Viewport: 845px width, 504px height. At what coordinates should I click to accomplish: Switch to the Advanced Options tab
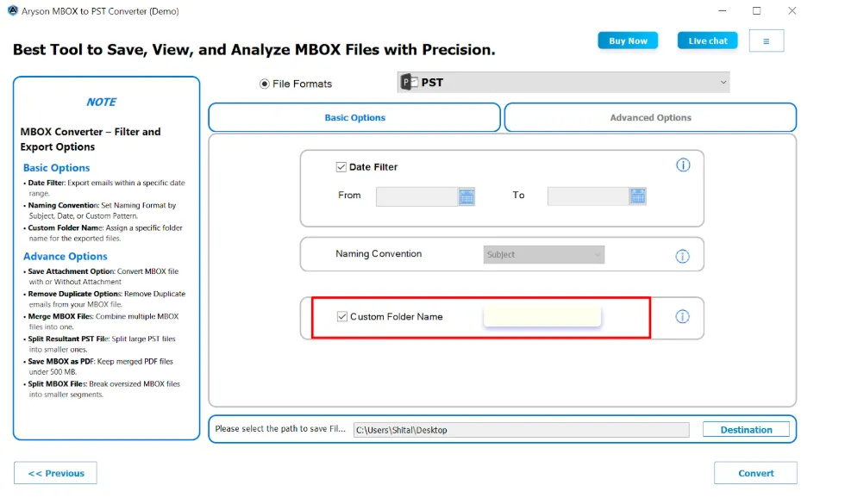coord(650,117)
